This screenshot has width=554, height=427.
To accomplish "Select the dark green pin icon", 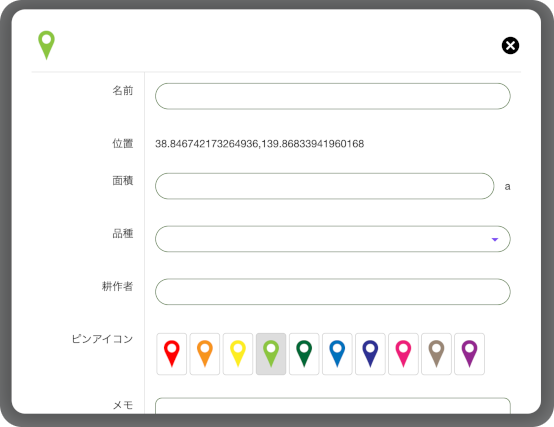I will tap(304, 354).
